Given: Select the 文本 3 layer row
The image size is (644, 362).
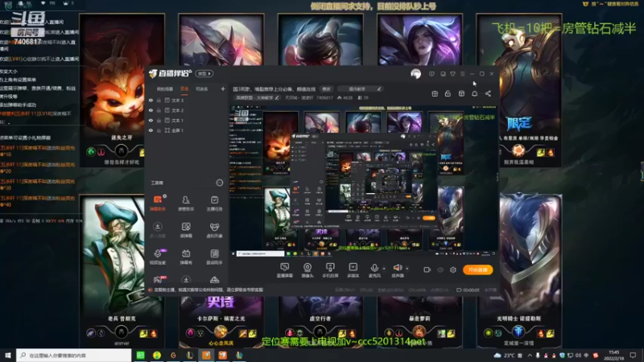Looking at the screenshot, I should pyautogui.click(x=187, y=100).
